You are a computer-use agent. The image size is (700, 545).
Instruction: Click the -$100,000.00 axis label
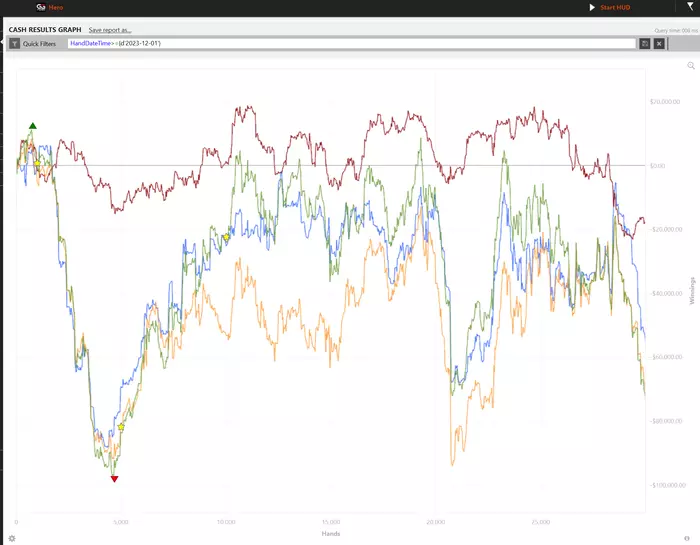pyautogui.click(x=667, y=485)
